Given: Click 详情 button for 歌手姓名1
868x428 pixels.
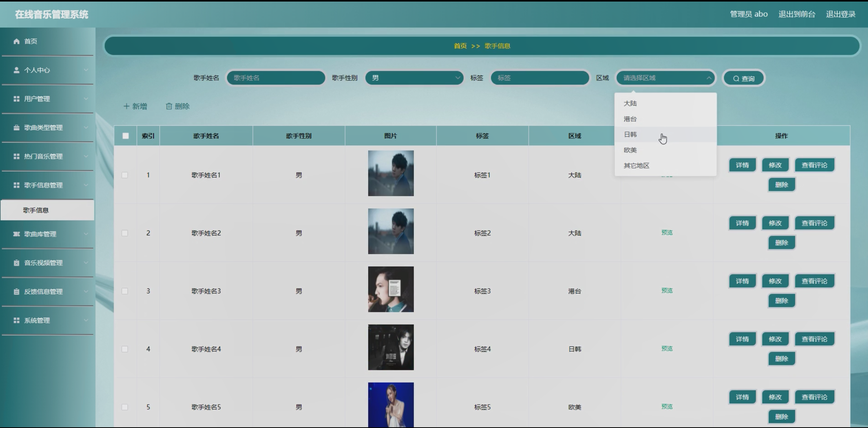Looking at the screenshot, I should click(742, 165).
